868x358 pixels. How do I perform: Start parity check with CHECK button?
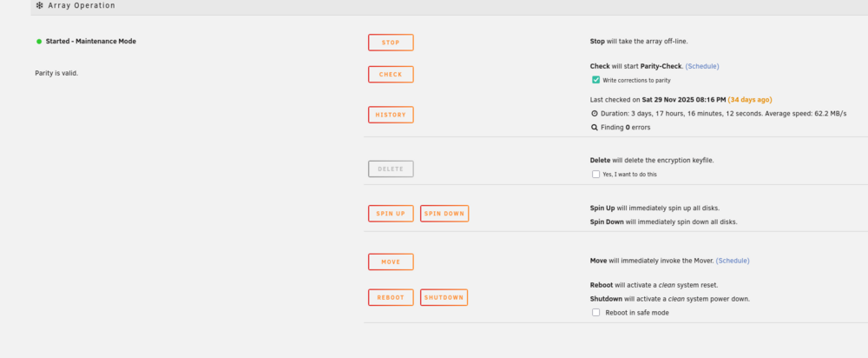391,74
